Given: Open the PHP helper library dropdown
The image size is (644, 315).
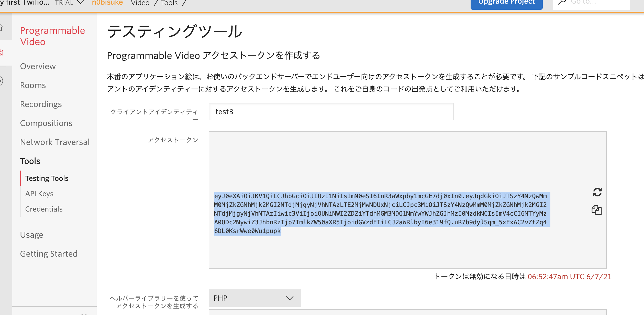Looking at the screenshot, I should 254,298.
